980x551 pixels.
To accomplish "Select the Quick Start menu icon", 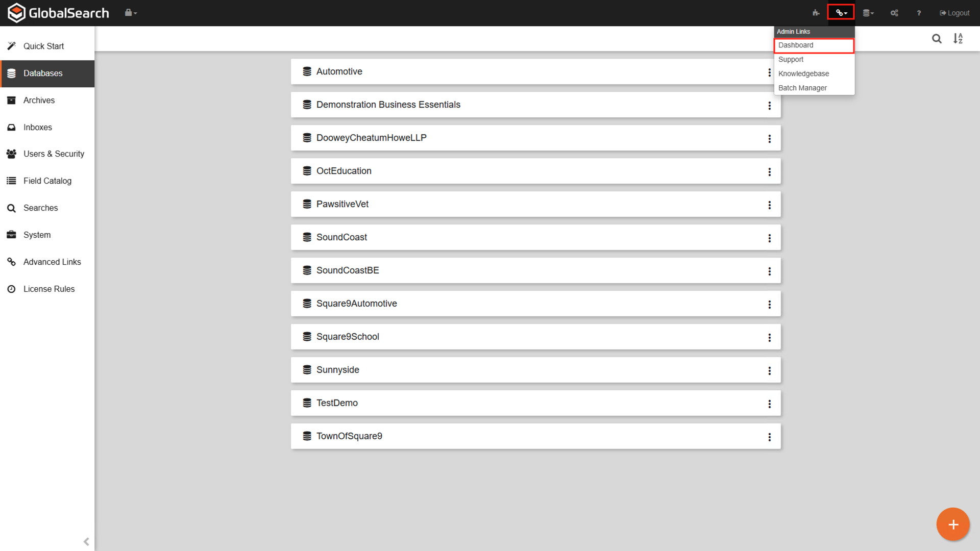I will [11, 46].
